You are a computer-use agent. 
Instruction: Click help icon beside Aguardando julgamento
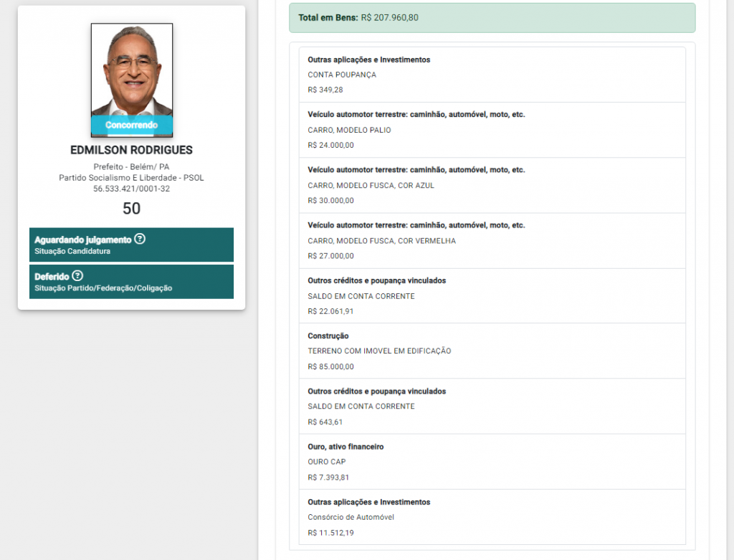click(x=140, y=239)
